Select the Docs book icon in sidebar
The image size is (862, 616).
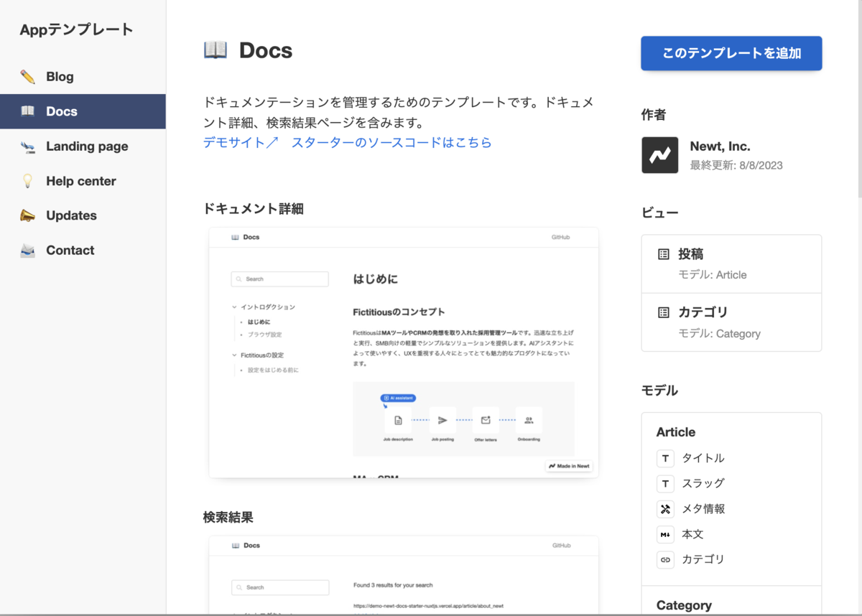click(27, 111)
